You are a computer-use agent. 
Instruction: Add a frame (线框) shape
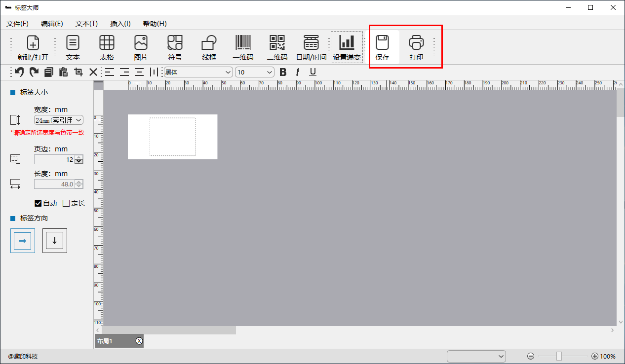(x=209, y=48)
